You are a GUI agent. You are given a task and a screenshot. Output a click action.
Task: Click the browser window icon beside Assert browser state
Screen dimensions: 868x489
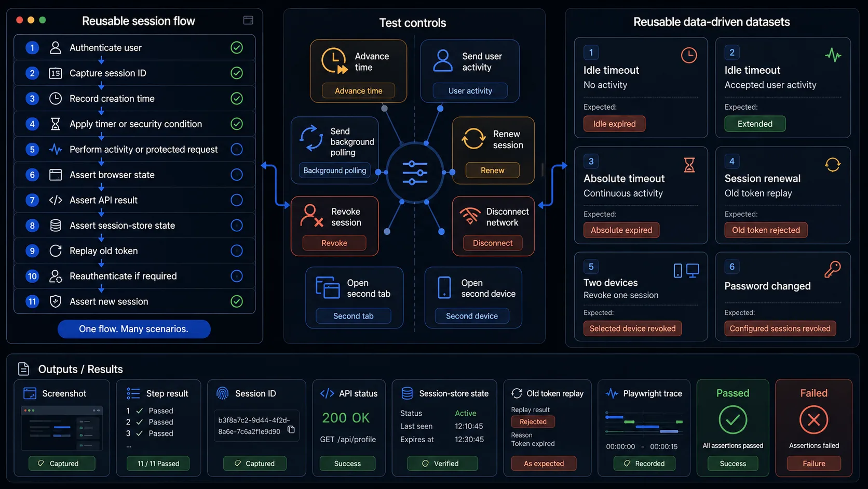click(x=56, y=175)
